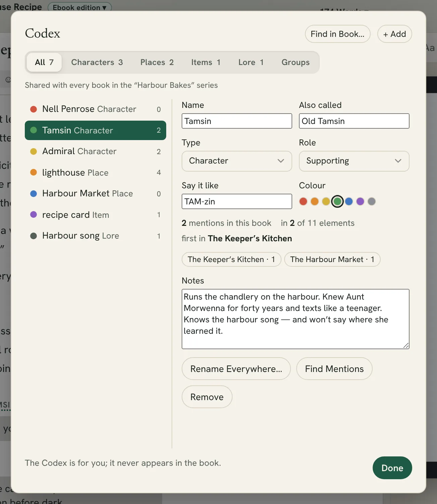Select the lighthouse Place entry
Image resolution: width=437 pixels, height=504 pixels.
96,173
